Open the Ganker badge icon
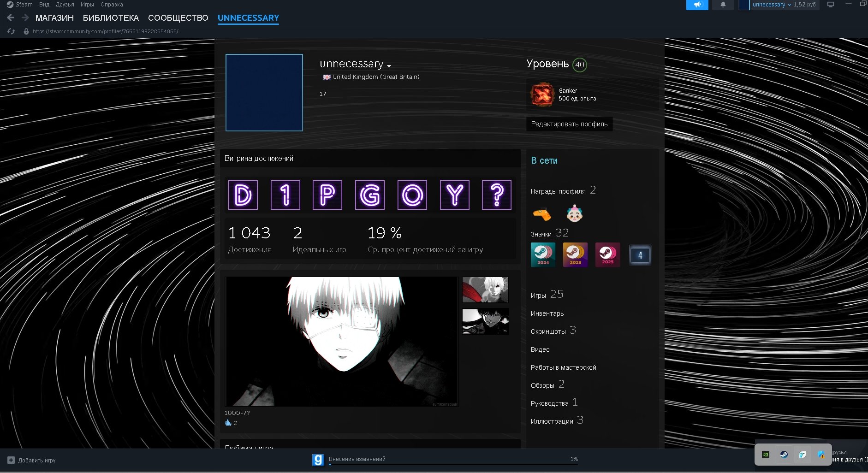The width and height of the screenshot is (868, 473). click(x=542, y=95)
